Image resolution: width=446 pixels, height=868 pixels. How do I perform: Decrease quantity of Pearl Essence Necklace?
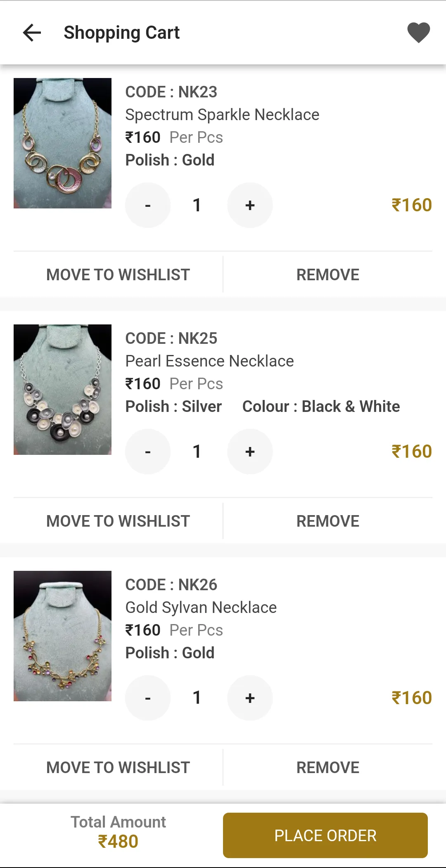[x=148, y=452]
